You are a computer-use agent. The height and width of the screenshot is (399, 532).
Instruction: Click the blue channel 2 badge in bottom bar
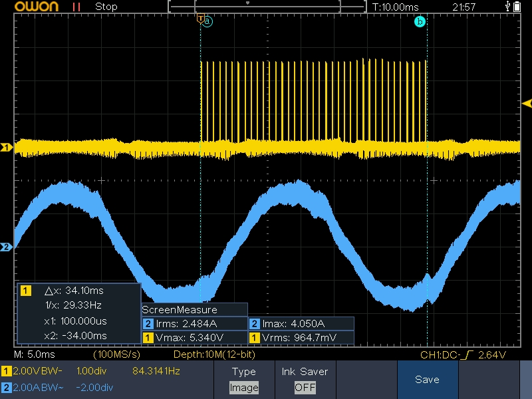coord(6,388)
